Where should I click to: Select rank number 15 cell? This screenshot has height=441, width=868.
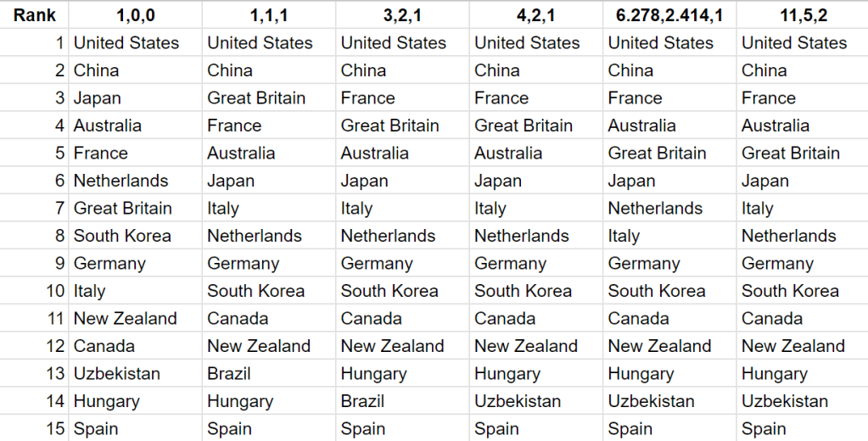[55, 429]
